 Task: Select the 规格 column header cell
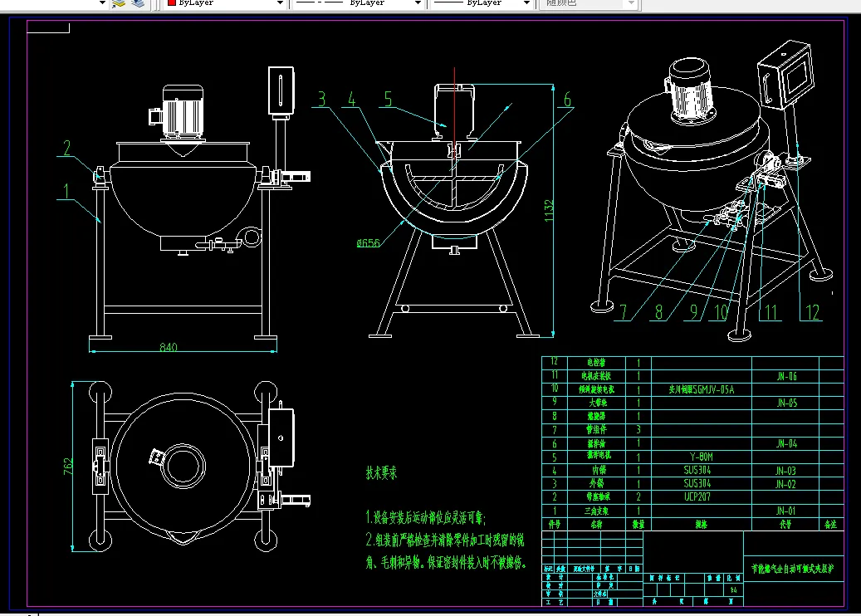click(x=702, y=525)
